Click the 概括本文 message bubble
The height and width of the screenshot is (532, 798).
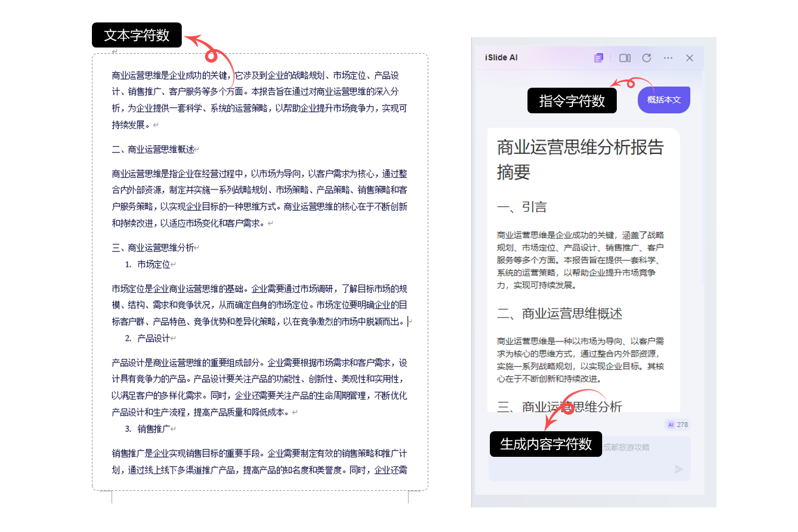664,100
